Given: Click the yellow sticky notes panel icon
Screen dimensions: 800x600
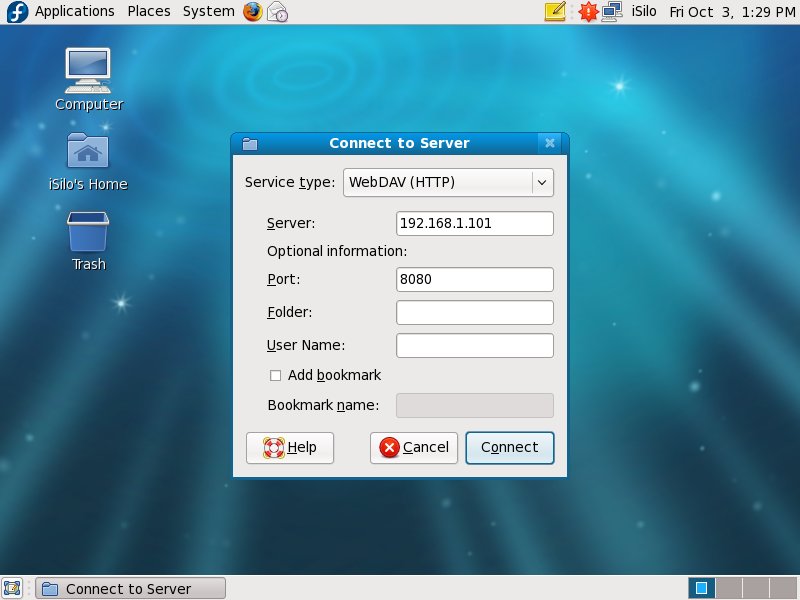Looking at the screenshot, I should pyautogui.click(x=555, y=12).
